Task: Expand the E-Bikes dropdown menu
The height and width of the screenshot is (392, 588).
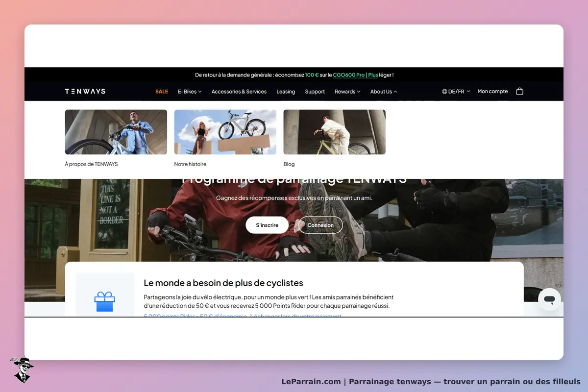Action: [x=190, y=92]
